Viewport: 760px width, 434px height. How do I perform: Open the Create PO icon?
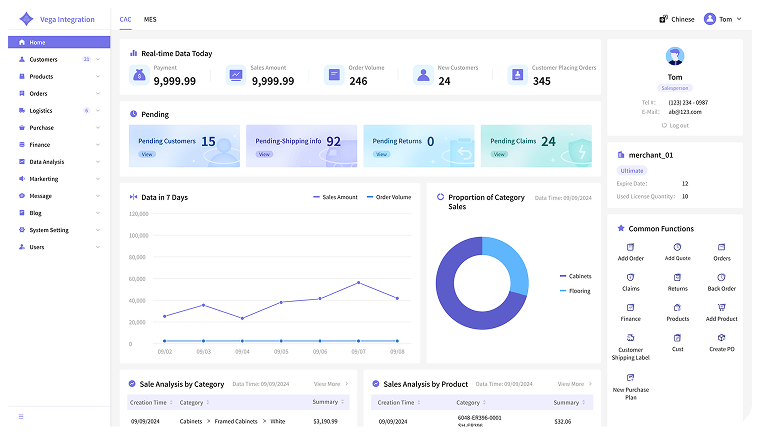[721, 338]
